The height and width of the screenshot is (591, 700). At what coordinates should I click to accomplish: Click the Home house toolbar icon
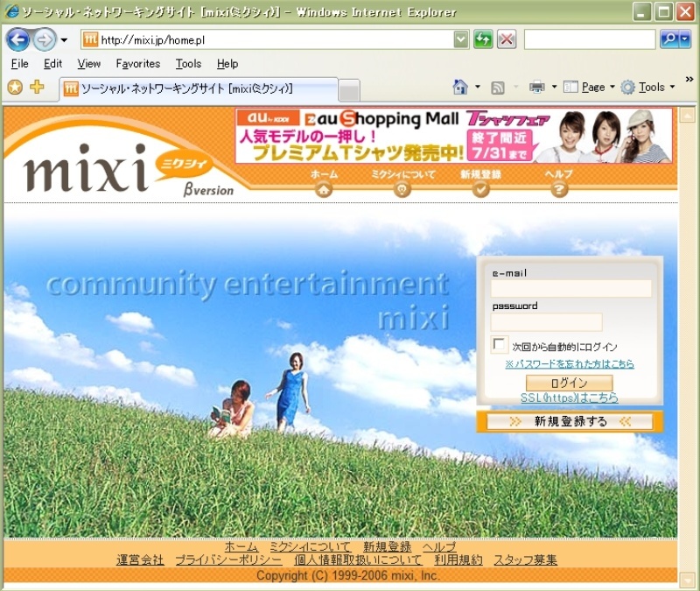[460, 87]
